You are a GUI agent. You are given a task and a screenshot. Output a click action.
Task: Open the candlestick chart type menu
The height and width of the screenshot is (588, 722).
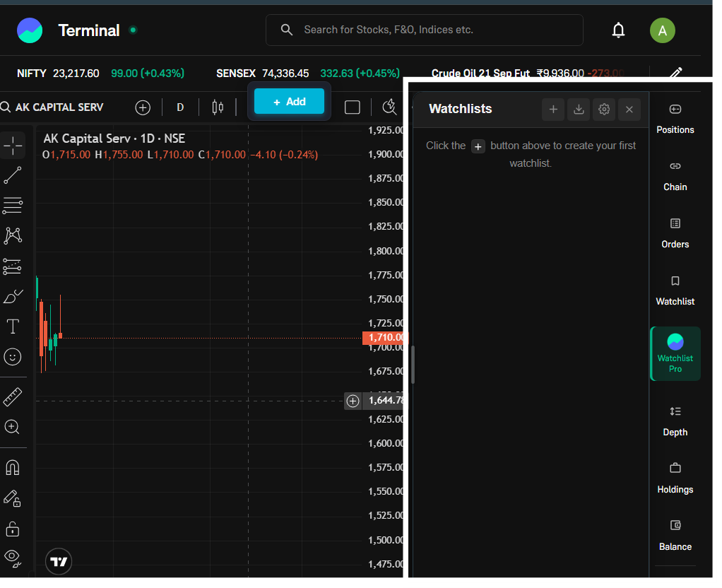(x=218, y=107)
